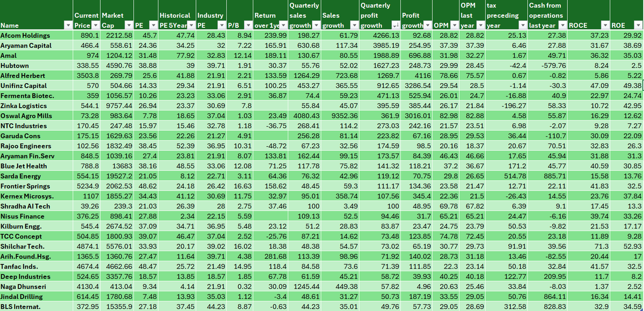644x311 pixels.
Task: Open the PE column filter dropdown
Action: 153,25
